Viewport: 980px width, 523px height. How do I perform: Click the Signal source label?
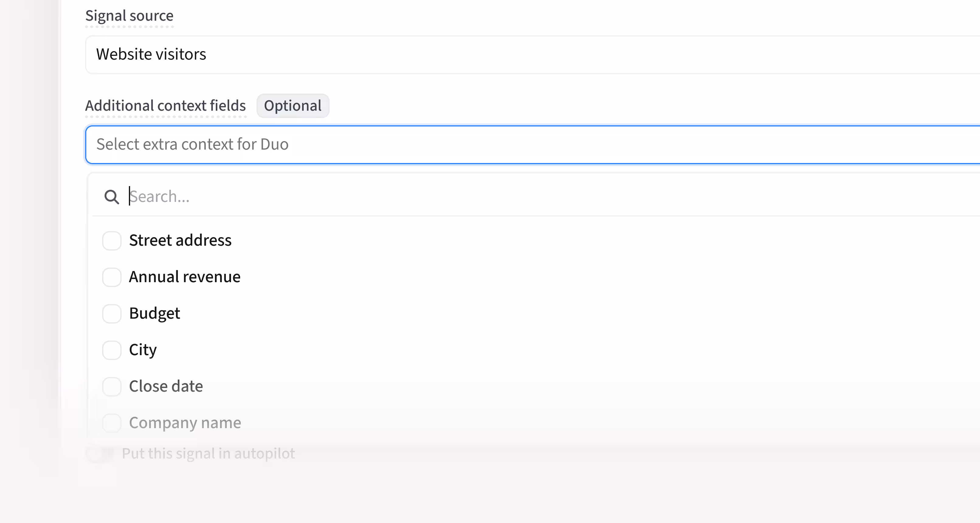(x=129, y=16)
